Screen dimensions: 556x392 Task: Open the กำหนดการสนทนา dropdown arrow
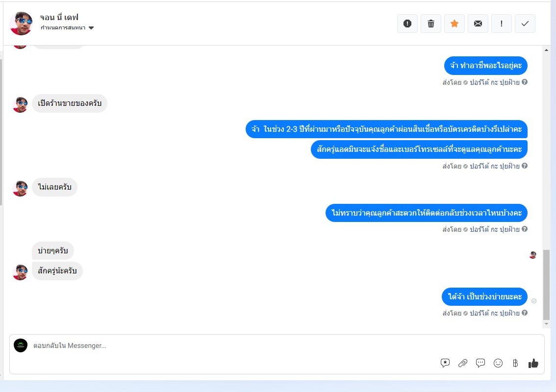tap(91, 28)
